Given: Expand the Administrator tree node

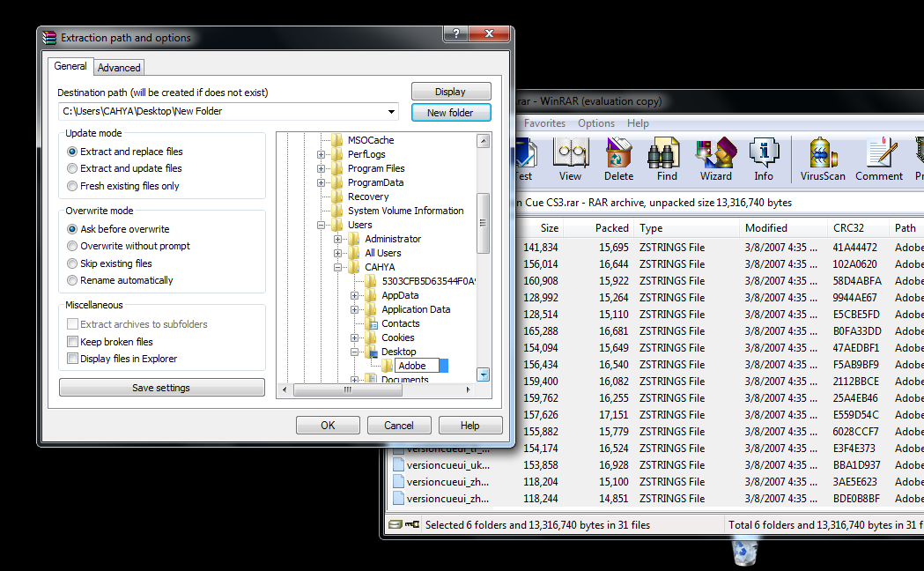Looking at the screenshot, I should click(x=337, y=240).
